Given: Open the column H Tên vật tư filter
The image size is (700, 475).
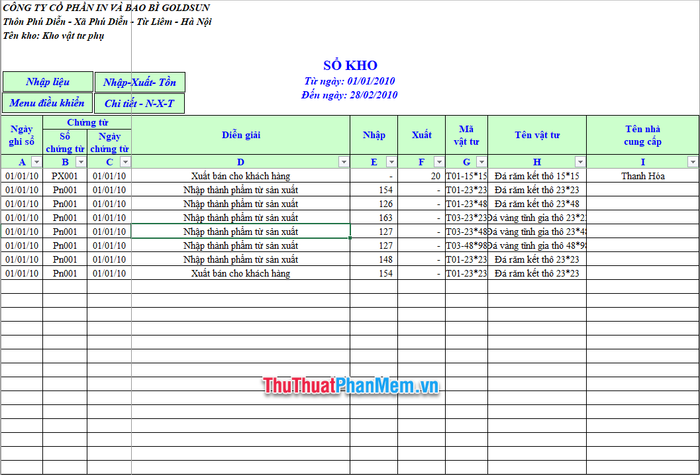Looking at the screenshot, I should tap(580, 162).
